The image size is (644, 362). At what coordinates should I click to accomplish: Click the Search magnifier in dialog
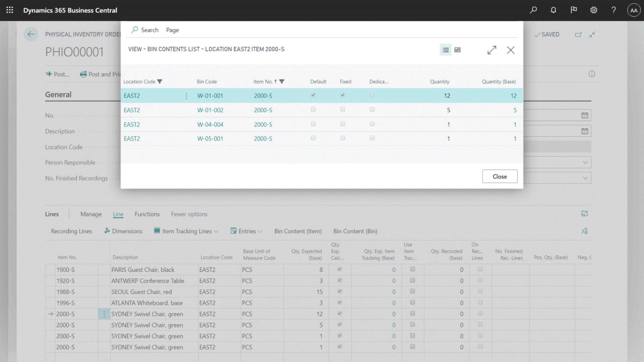(x=135, y=30)
